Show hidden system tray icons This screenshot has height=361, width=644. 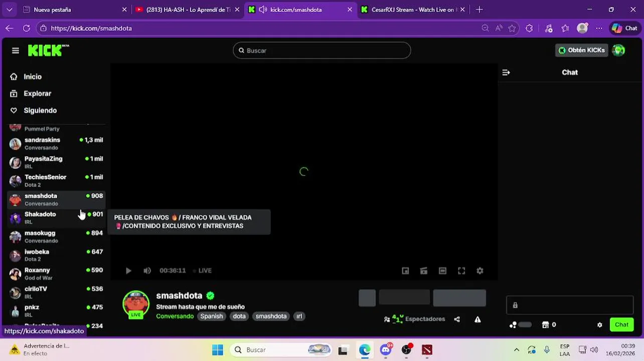pos(517,350)
